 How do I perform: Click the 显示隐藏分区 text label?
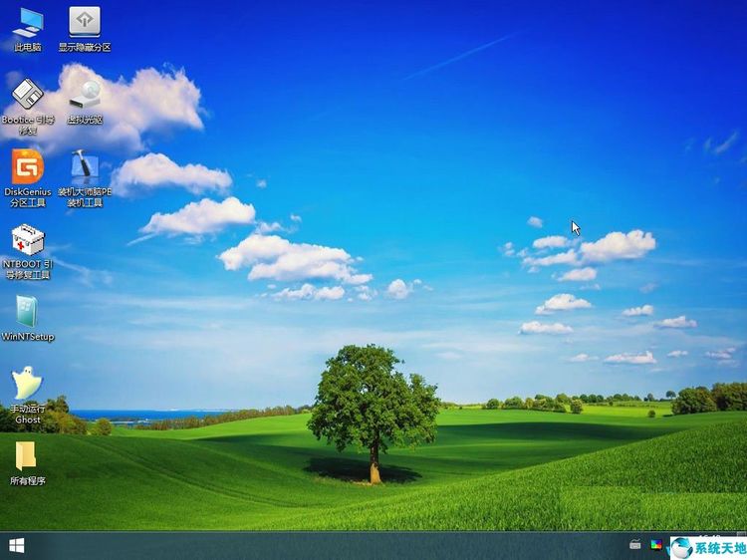85,47
